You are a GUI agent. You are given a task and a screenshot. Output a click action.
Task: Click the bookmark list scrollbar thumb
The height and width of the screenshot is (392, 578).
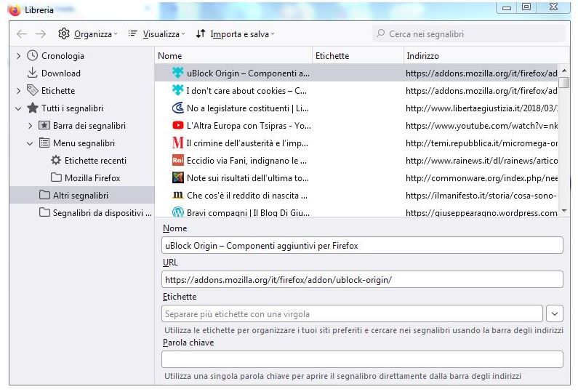pos(563,82)
